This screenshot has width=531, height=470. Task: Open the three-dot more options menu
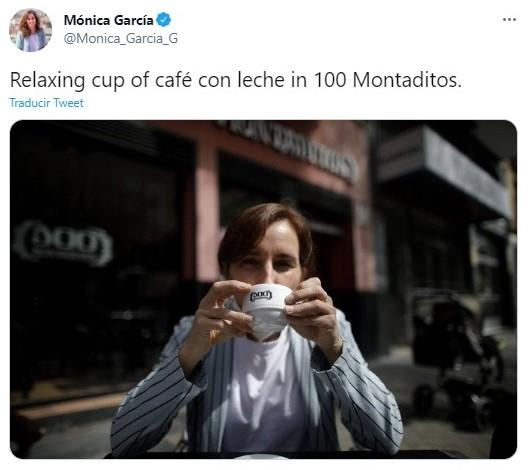pyautogui.click(x=509, y=20)
